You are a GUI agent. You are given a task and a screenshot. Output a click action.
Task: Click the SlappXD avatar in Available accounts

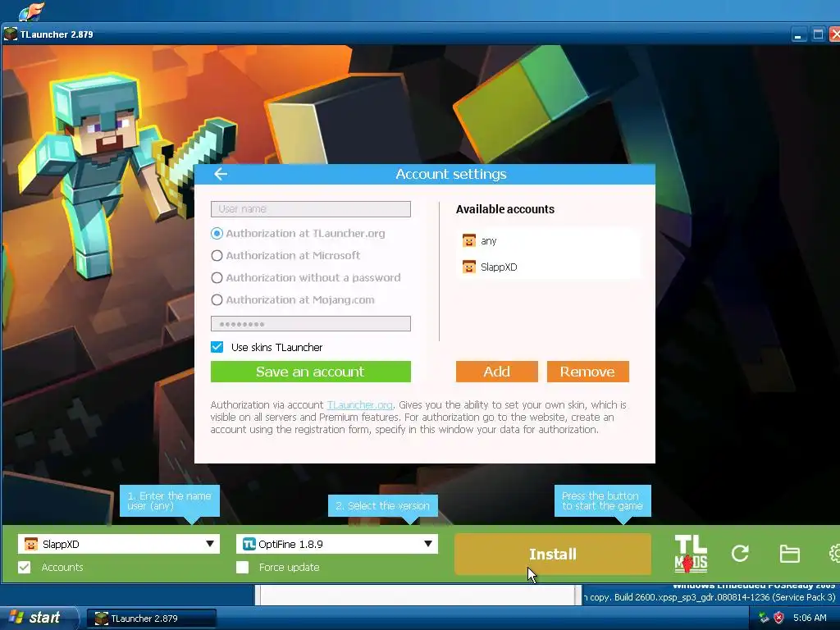pos(468,267)
